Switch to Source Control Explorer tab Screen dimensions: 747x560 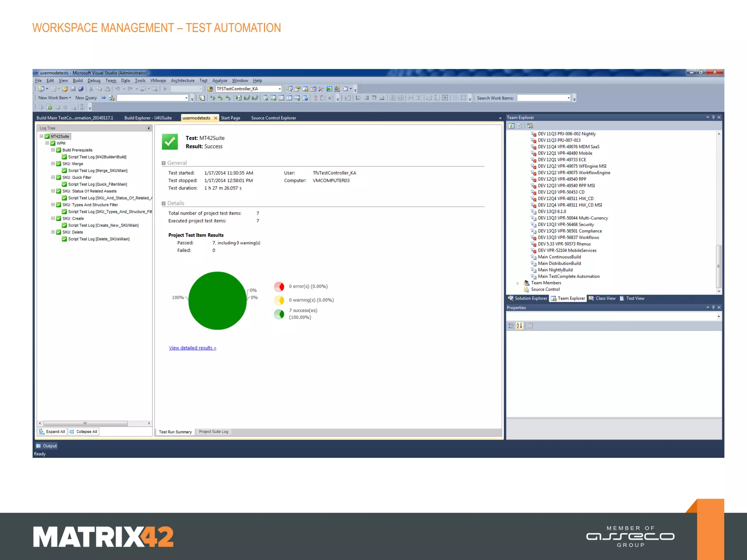pyautogui.click(x=274, y=118)
